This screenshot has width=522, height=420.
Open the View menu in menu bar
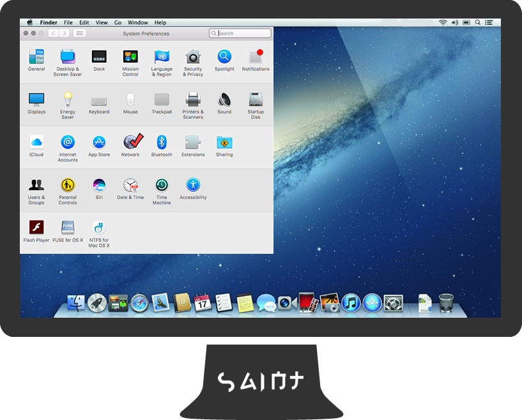[x=102, y=22]
